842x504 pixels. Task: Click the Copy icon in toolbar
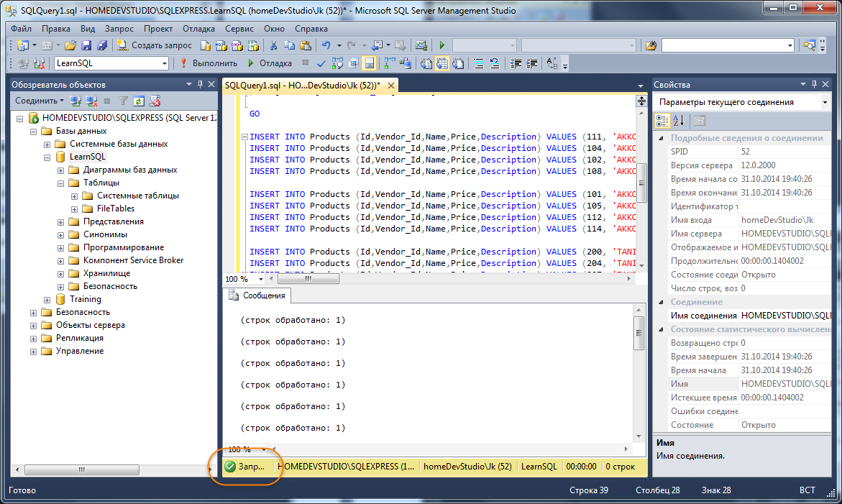click(x=290, y=45)
